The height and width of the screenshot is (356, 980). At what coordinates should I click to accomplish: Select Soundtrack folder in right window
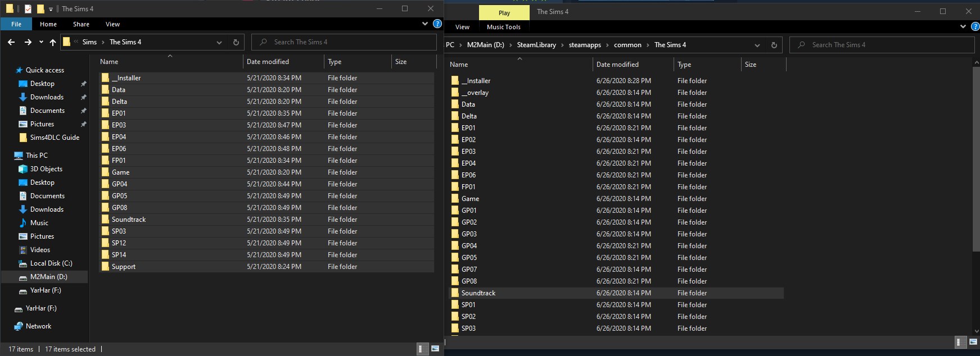[616, 293]
